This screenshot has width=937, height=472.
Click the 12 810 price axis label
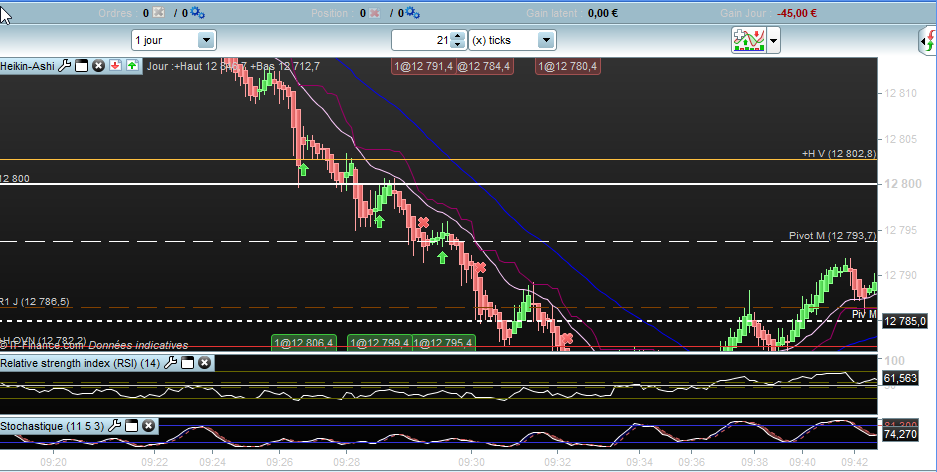pyautogui.click(x=900, y=93)
